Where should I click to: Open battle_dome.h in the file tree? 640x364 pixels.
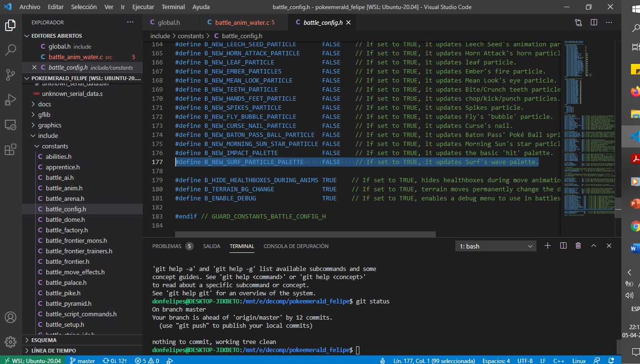[x=65, y=219]
